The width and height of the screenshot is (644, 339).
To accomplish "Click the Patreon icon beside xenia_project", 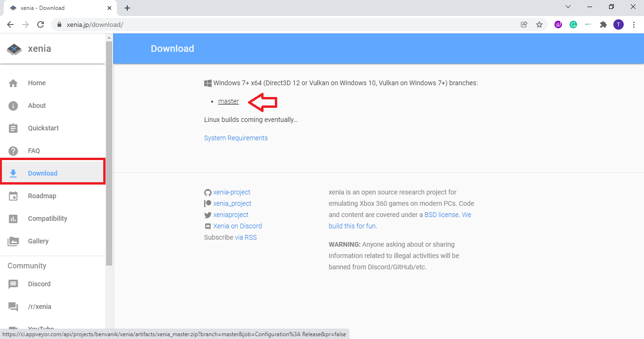I will (x=207, y=203).
